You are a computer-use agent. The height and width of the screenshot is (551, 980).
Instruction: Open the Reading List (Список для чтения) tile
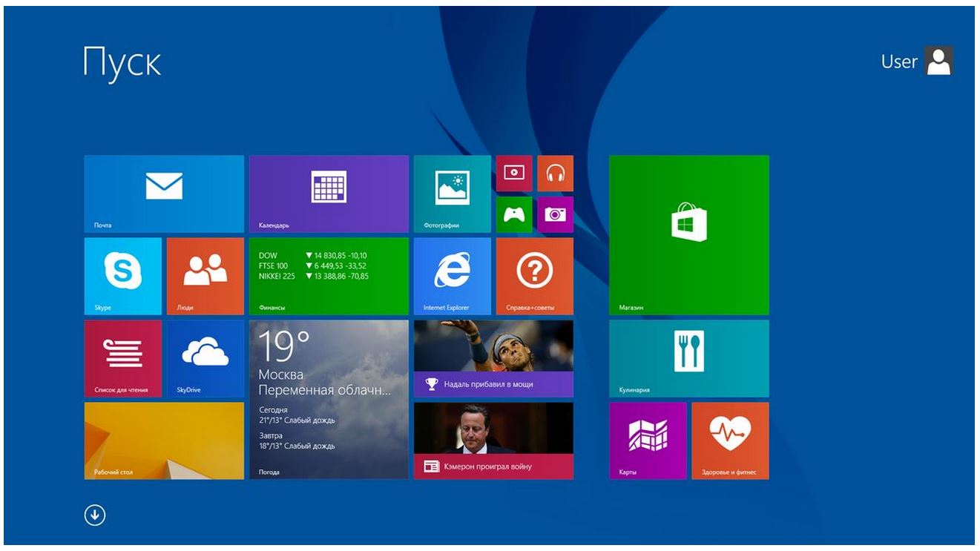click(x=123, y=359)
